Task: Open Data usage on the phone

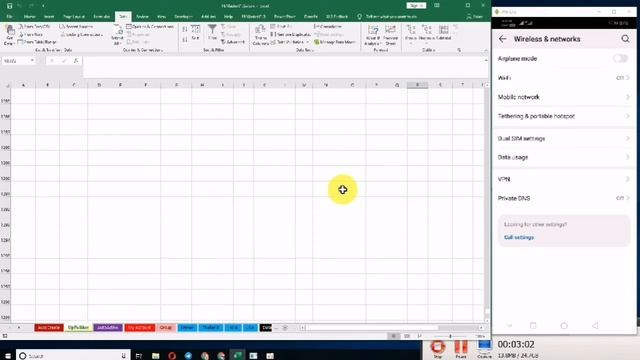Action: [564, 157]
